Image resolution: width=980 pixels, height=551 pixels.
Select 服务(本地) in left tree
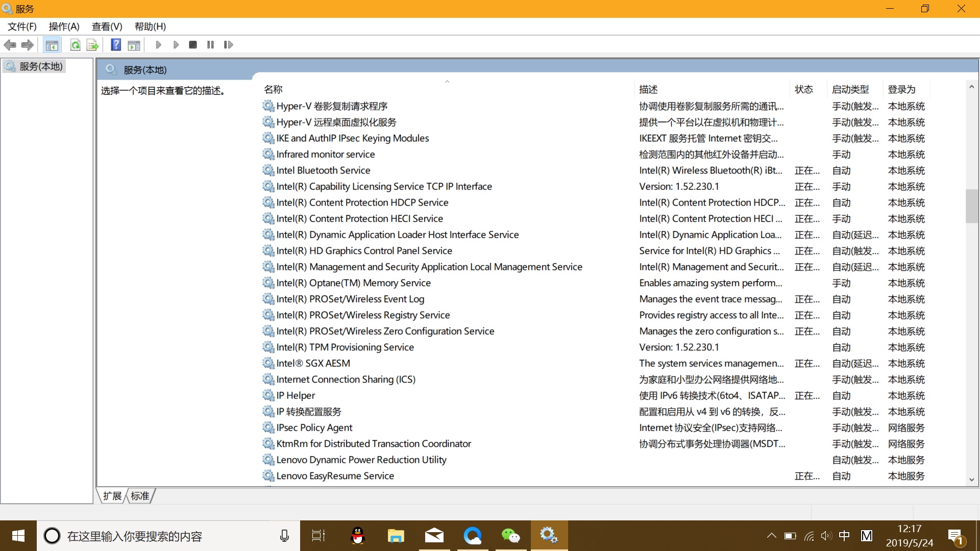pos(41,66)
